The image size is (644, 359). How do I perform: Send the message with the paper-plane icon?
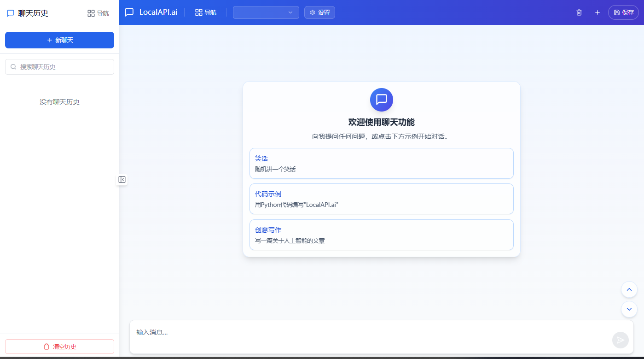pyautogui.click(x=620, y=340)
